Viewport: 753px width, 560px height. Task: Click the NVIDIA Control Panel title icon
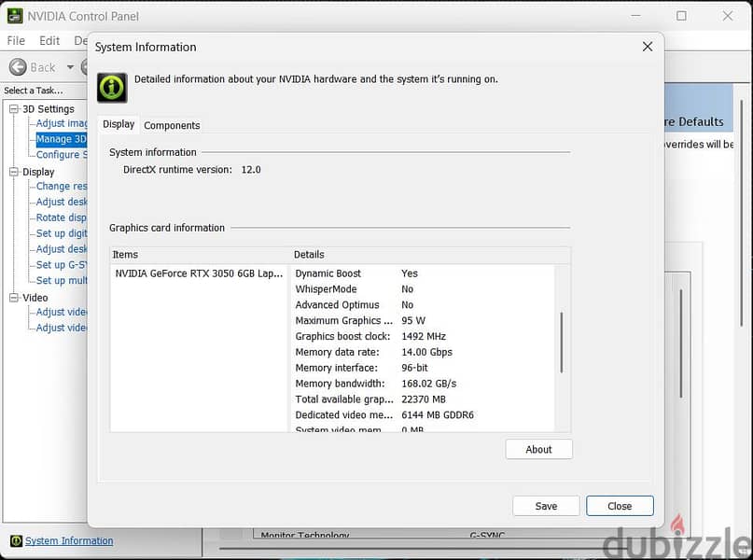pos(14,16)
